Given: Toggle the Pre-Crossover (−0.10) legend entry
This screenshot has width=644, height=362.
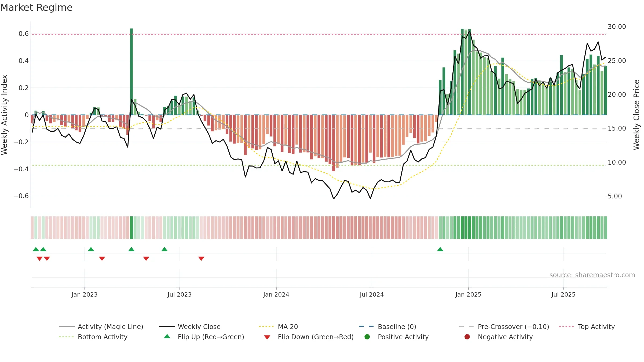Looking at the screenshot, I should [x=504, y=327].
